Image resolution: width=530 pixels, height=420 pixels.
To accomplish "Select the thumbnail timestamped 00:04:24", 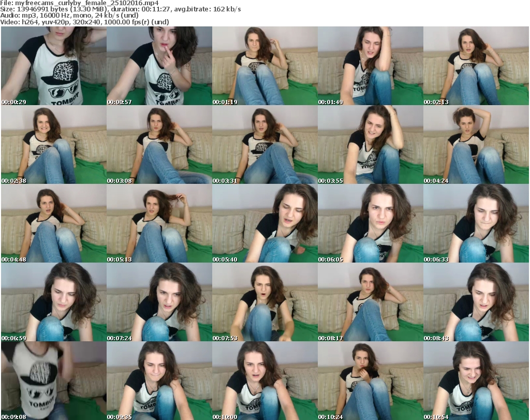I will click(x=476, y=144).
